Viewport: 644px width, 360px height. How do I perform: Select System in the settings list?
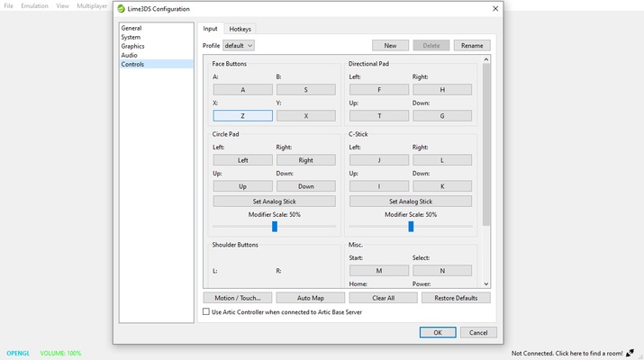156,37
